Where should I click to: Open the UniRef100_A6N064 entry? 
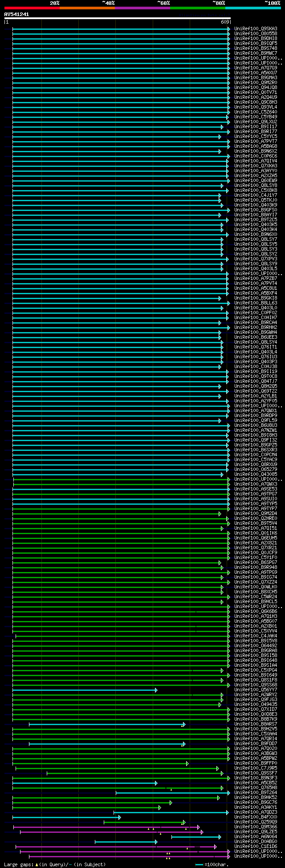pyautogui.click(x=256, y=836)
